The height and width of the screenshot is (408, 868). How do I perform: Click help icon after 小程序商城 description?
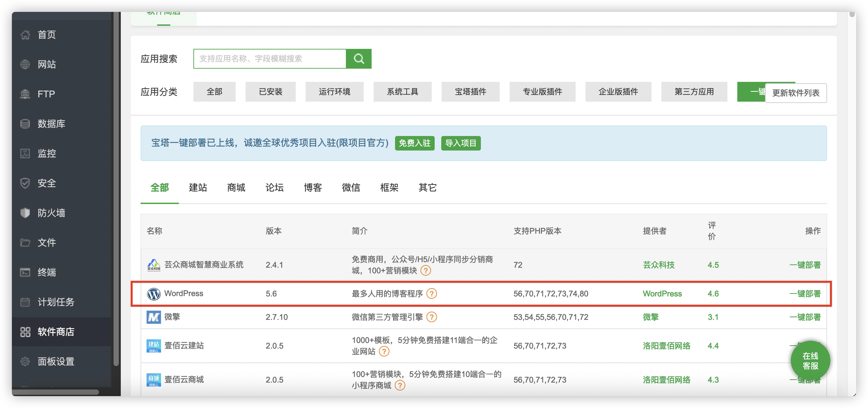[x=400, y=385]
